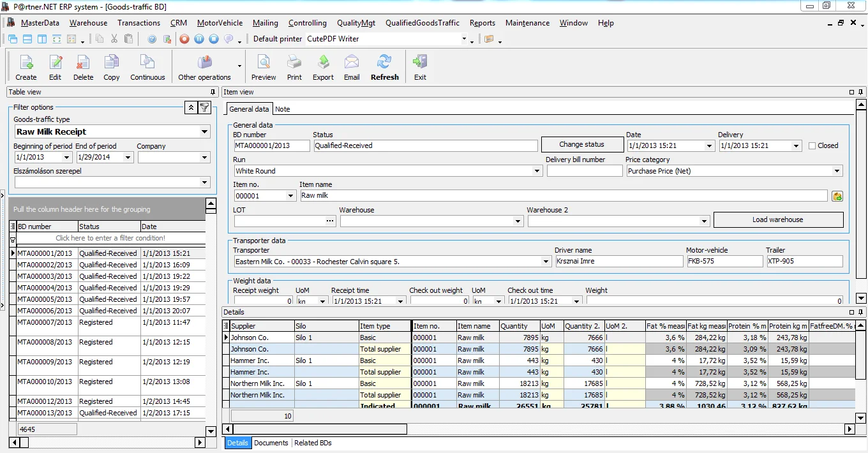Click the Load warehouse button
This screenshot has width=868, height=453.
coord(777,220)
